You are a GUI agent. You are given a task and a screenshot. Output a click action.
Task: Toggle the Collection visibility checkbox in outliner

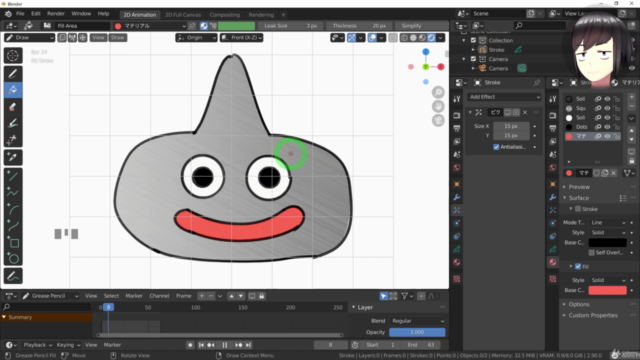pyautogui.click(x=473, y=40)
